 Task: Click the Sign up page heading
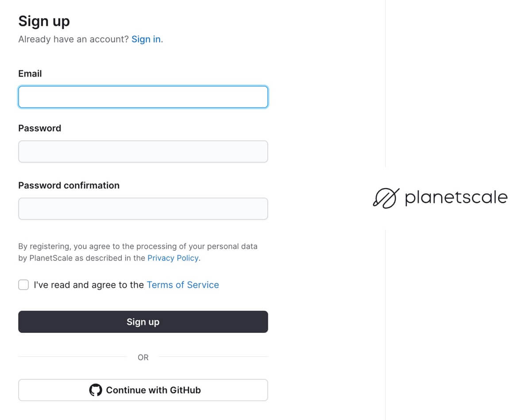[x=44, y=21]
